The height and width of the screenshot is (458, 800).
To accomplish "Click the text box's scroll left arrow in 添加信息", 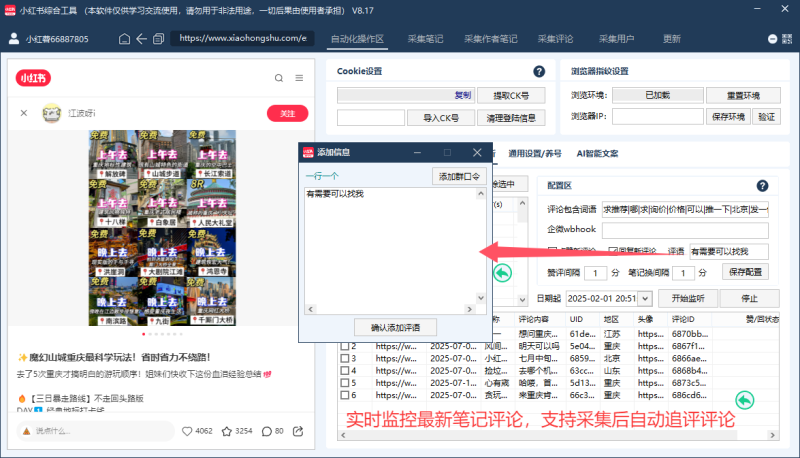I will pos(310,309).
